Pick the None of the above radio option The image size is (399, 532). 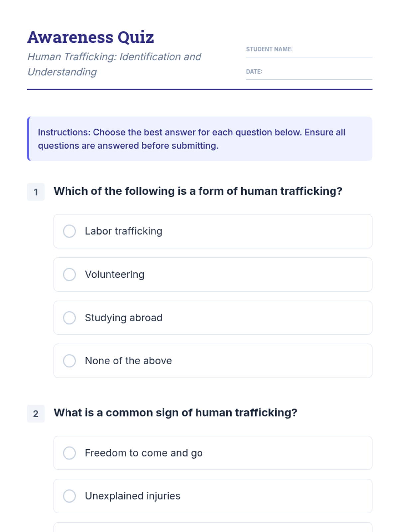69,361
